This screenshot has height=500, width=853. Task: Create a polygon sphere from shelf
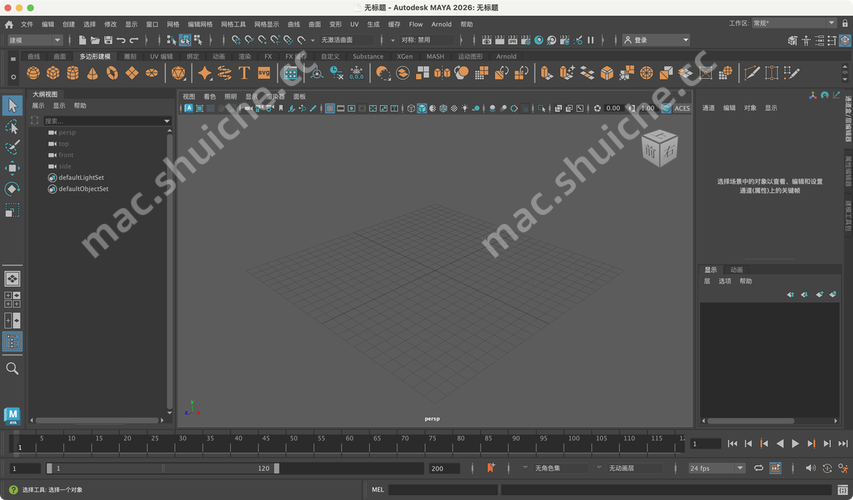click(33, 73)
